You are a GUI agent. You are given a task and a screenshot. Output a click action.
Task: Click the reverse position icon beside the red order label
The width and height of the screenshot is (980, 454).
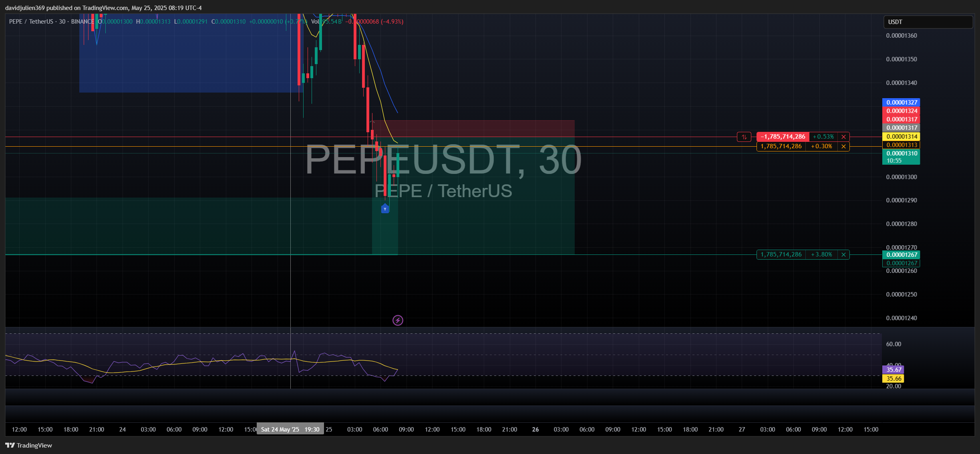pyautogui.click(x=744, y=137)
